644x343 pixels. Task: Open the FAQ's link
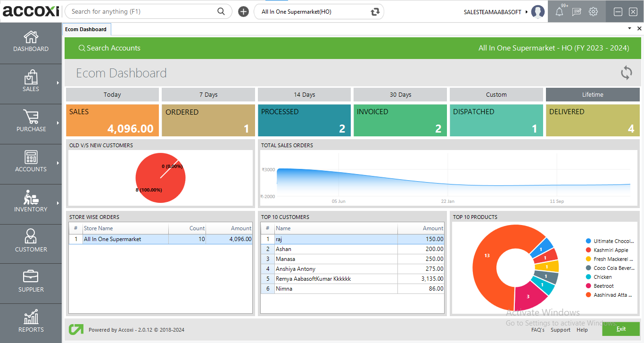537,330
